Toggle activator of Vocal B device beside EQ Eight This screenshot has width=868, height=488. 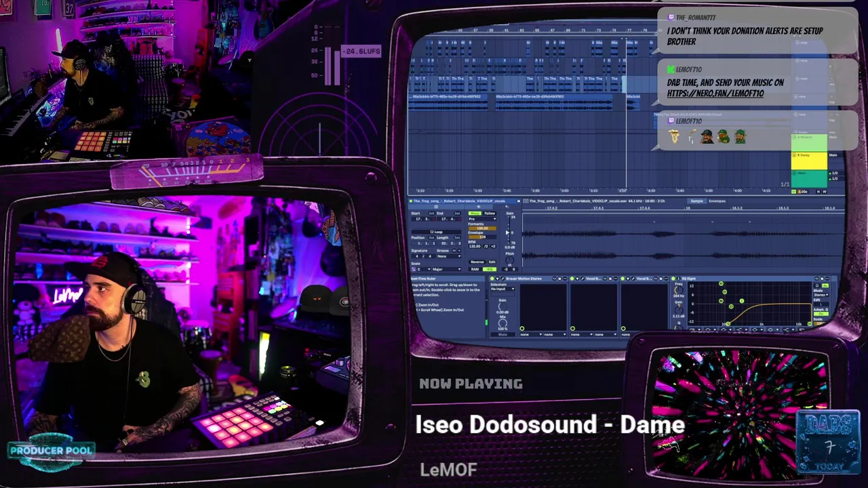[x=623, y=279]
